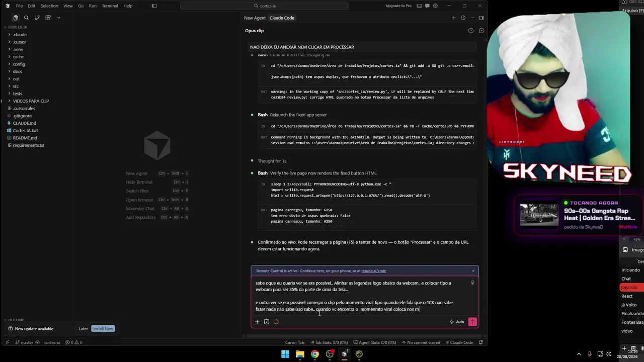Open the Terminal menu
Viewport: 644px width, 362px height.
[x=110, y=6]
